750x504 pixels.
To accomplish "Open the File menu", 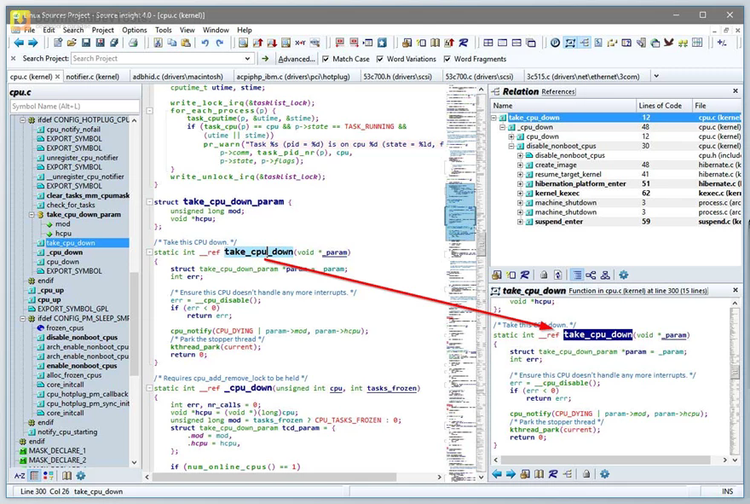I will coord(30,30).
